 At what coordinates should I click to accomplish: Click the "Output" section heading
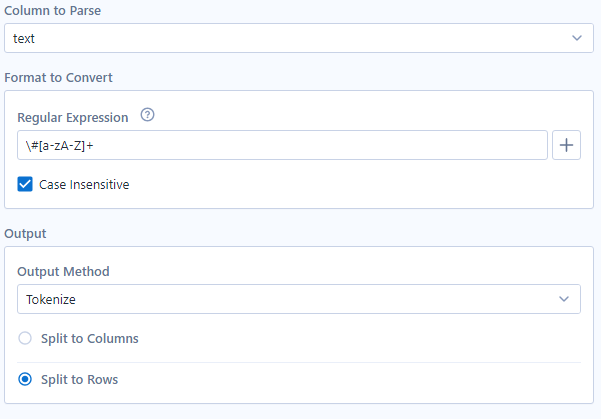click(x=26, y=232)
